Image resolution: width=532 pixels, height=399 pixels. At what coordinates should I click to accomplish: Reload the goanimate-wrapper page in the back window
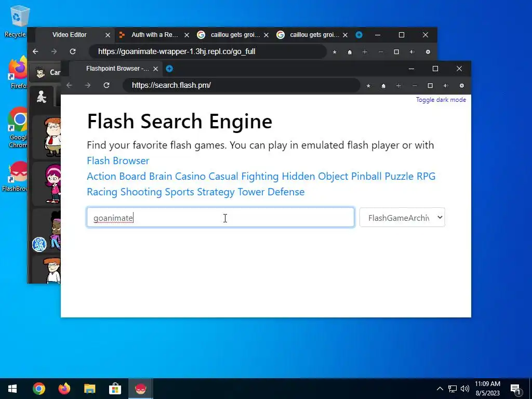click(73, 51)
